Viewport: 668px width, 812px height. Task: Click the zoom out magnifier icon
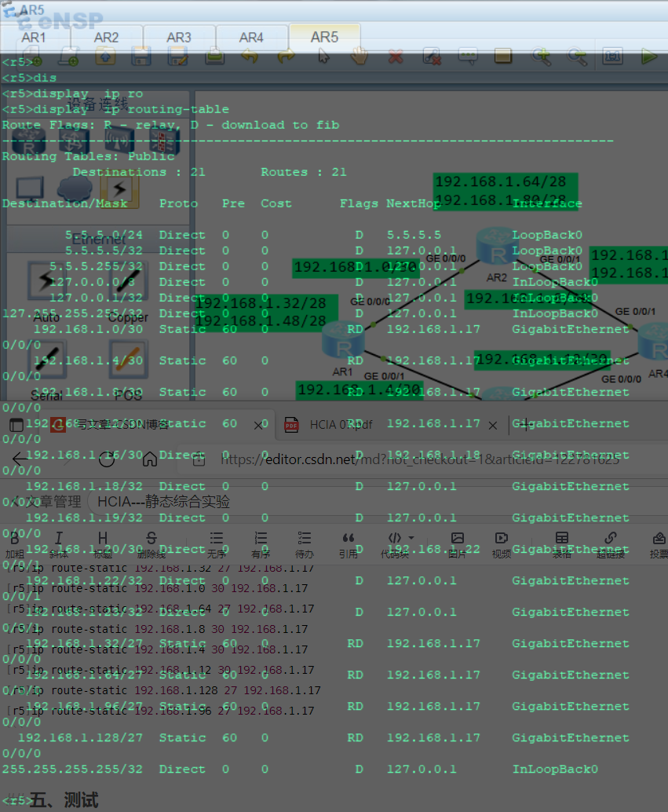click(577, 56)
